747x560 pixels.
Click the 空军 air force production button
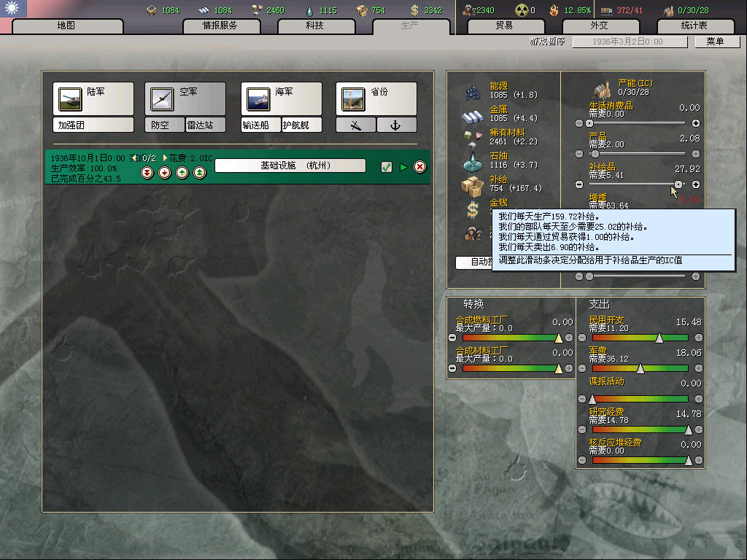(x=185, y=98)
